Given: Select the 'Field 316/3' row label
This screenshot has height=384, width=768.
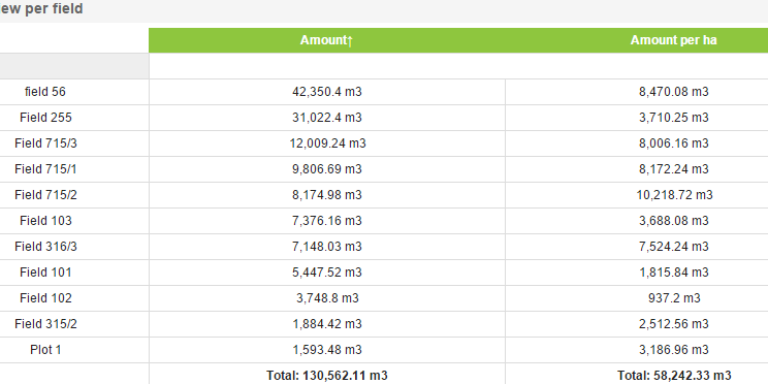Looking at the screenshot, I should [x=46, y=246].
